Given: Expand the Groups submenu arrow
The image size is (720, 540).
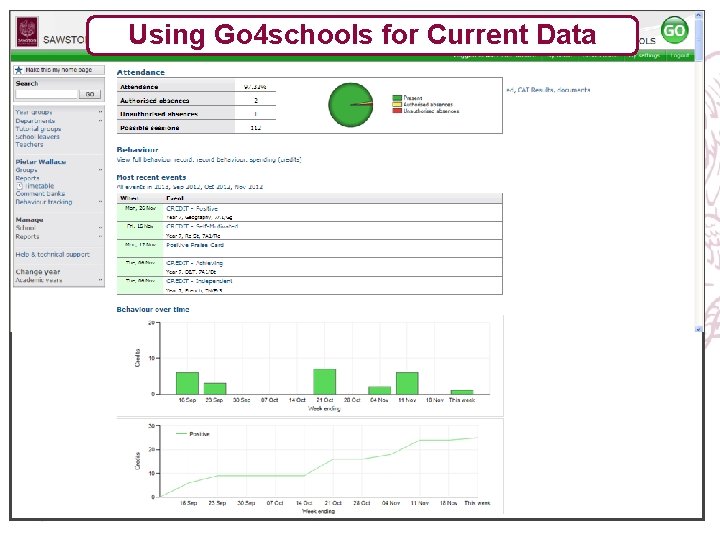Looking at the screenshot, I should point(100,170).
